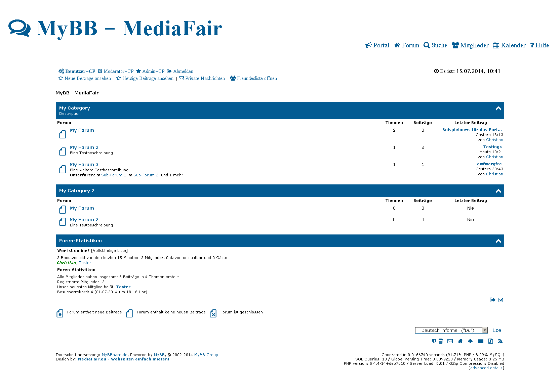Click the RSS feed icon in the footer
The image size is (560, 392).
pyautogui.click(x=500, y=341)
